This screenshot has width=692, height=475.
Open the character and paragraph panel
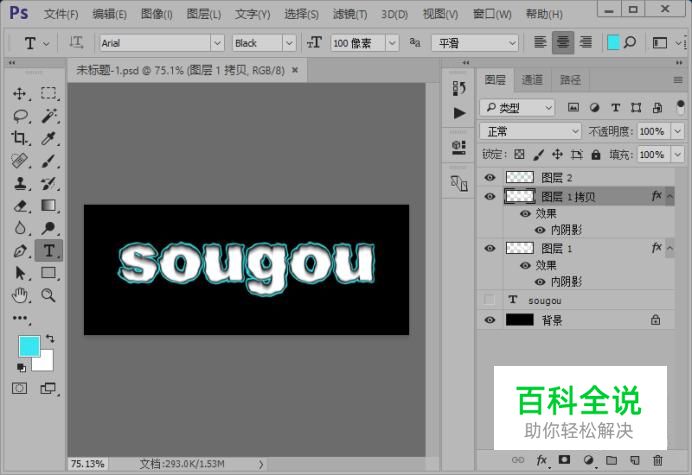pyautogui.click(x=660, y=43)
